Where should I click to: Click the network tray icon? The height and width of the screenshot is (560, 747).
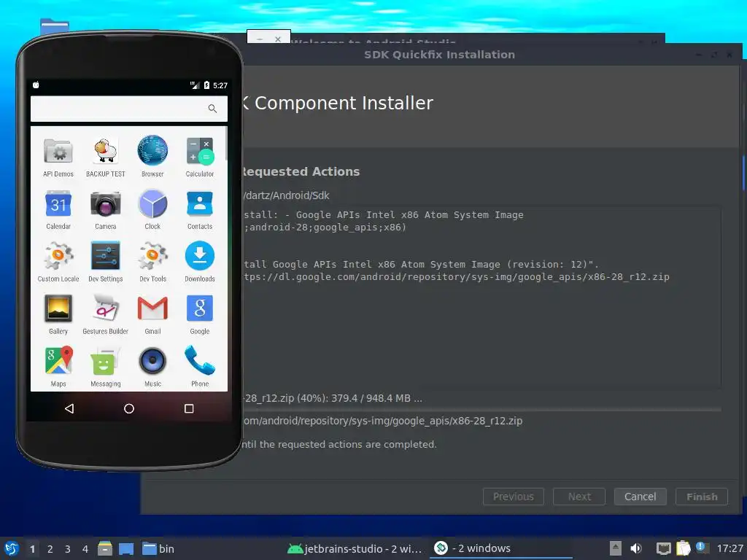(663, 548)
